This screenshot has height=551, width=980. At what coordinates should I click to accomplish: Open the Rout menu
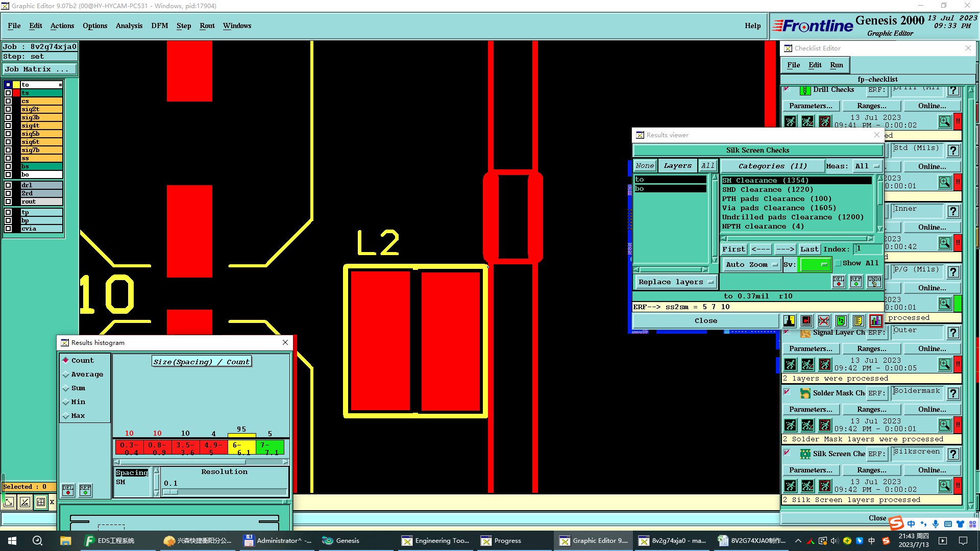point(207,26)
